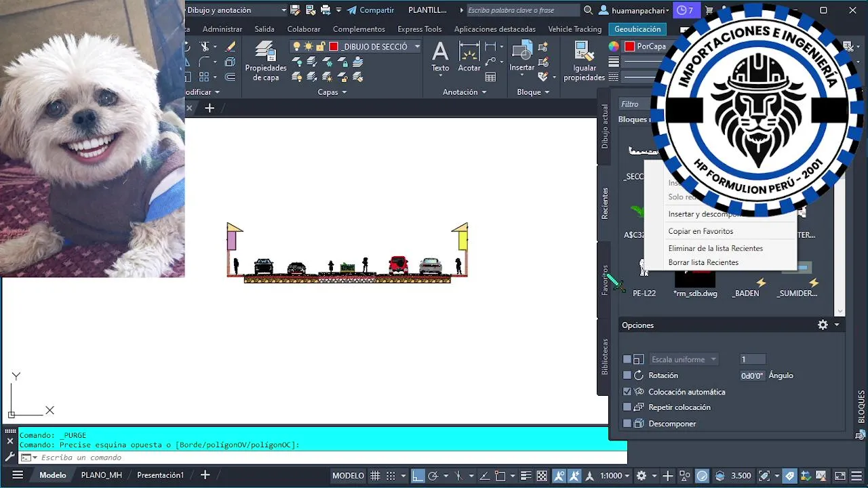Click the MODELO status bar button

pos(348,476)
